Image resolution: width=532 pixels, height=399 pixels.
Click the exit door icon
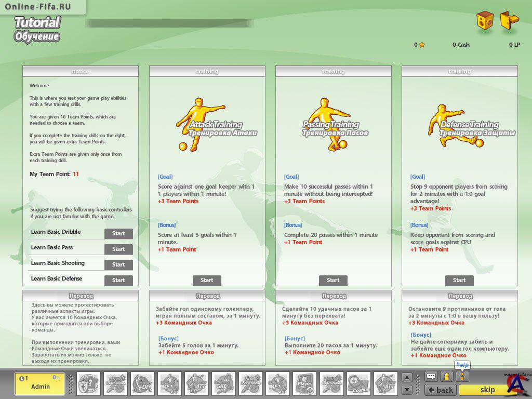click(x=509, y=21)
